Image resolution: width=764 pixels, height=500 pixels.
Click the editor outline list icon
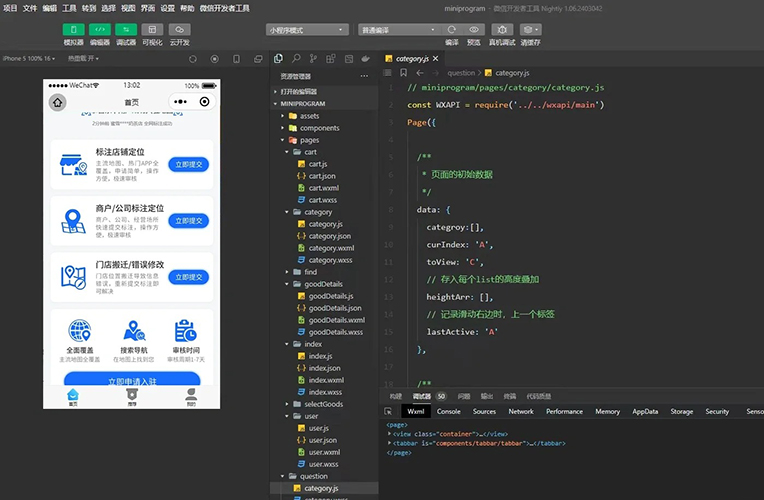[387, 73]
